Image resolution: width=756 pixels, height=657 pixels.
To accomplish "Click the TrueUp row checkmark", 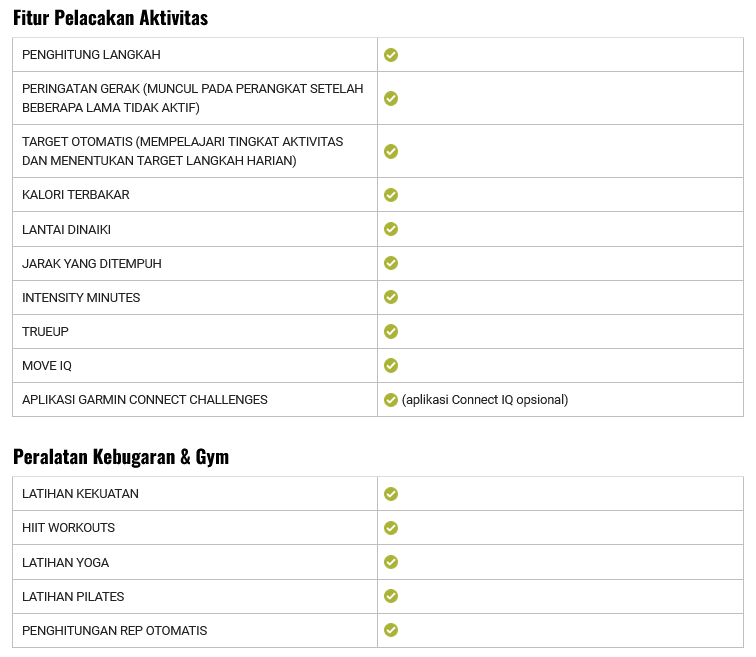I will 391,331.
